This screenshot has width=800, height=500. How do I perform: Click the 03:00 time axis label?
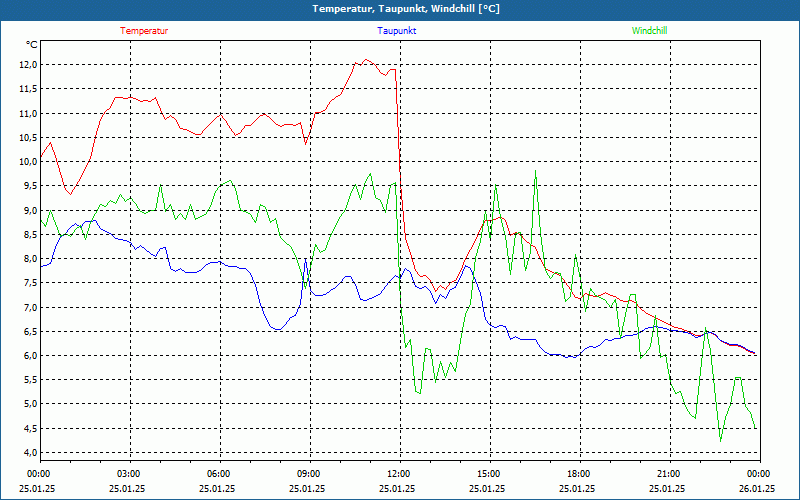[130, 474]
